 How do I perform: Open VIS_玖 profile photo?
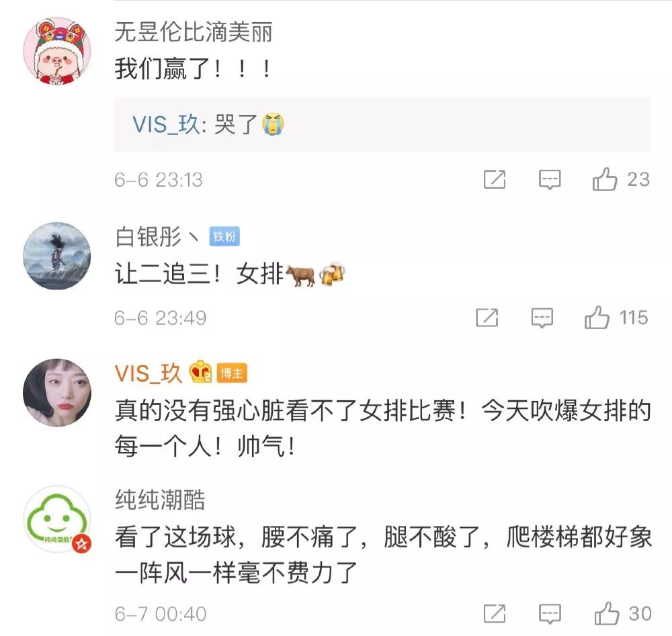tap(57, 393)
